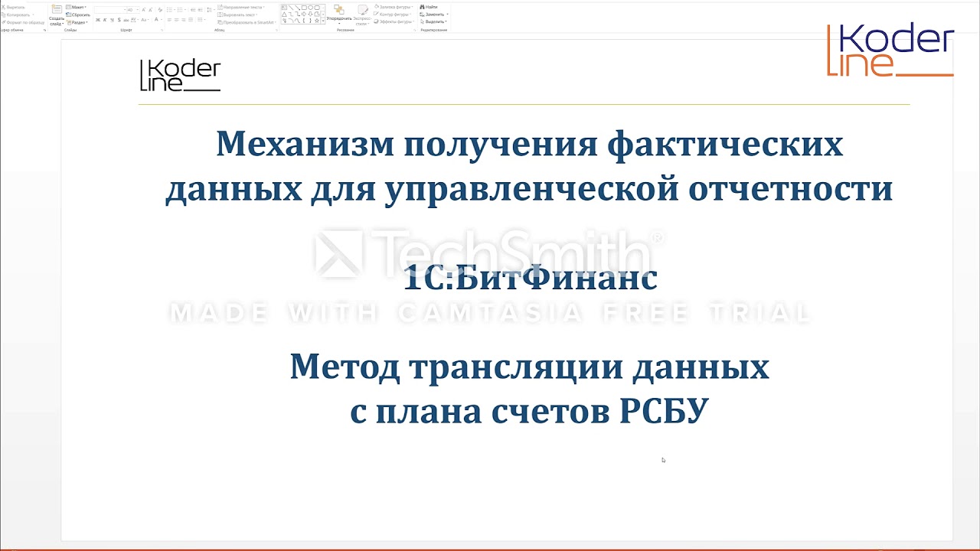Click the 1С:БитФинанс text on slide
Viewport: 980px width, 551px height.
(530, 278)
